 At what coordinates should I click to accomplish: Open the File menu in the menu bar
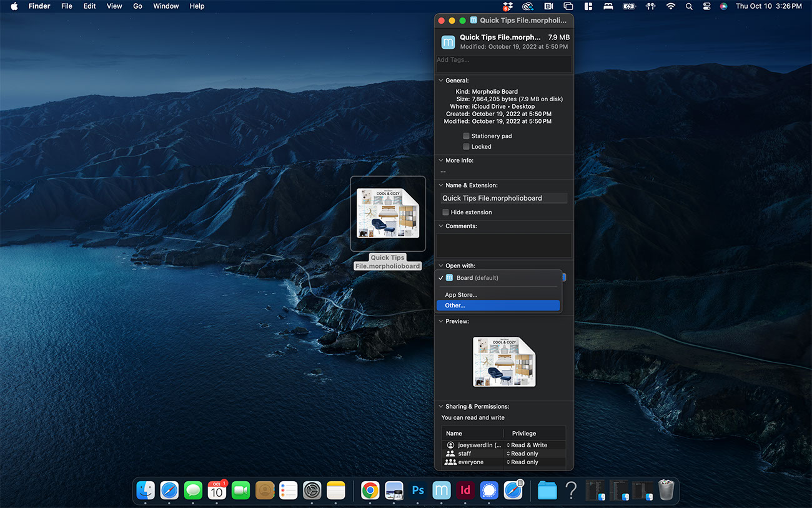pyautogui.click(x=67, y=6)
